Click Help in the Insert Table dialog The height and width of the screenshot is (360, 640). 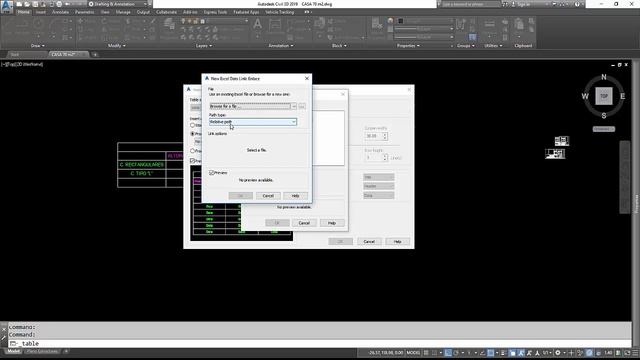[397, 242]
